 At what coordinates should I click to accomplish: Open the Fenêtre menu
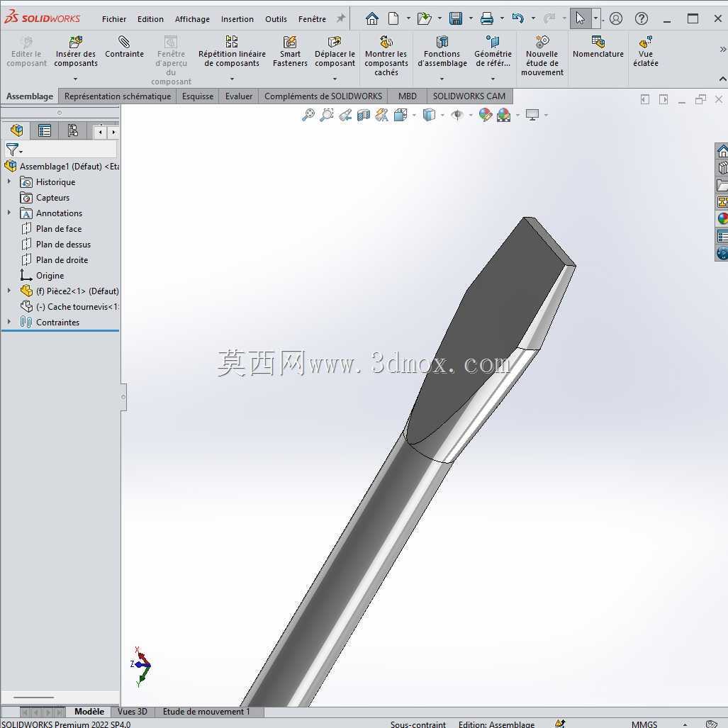(312, 19)
